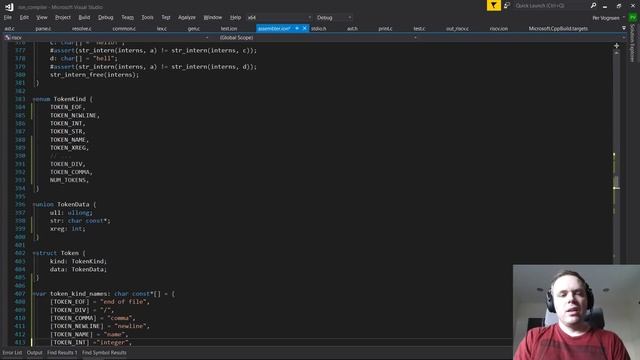The width and height of the screenshot is (640, 360).
Task: Click the TOKEN_NEWLINE enum entry in code
Action: coord(75,115)
